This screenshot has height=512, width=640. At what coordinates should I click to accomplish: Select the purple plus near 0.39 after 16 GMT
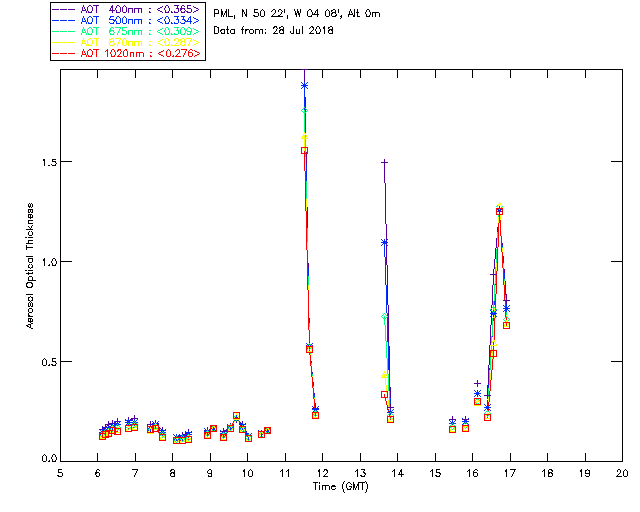coord(478,383)
